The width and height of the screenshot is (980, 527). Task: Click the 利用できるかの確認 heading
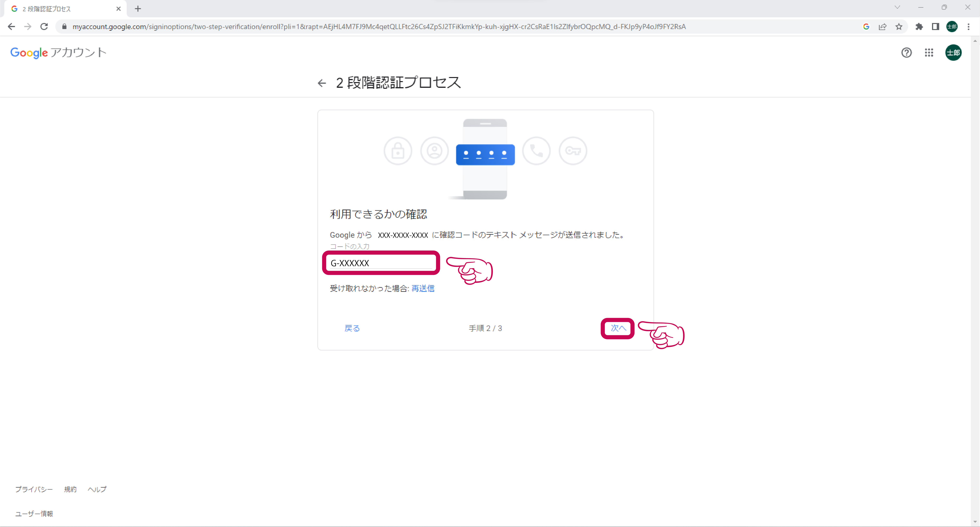click(x=379, y=214)
